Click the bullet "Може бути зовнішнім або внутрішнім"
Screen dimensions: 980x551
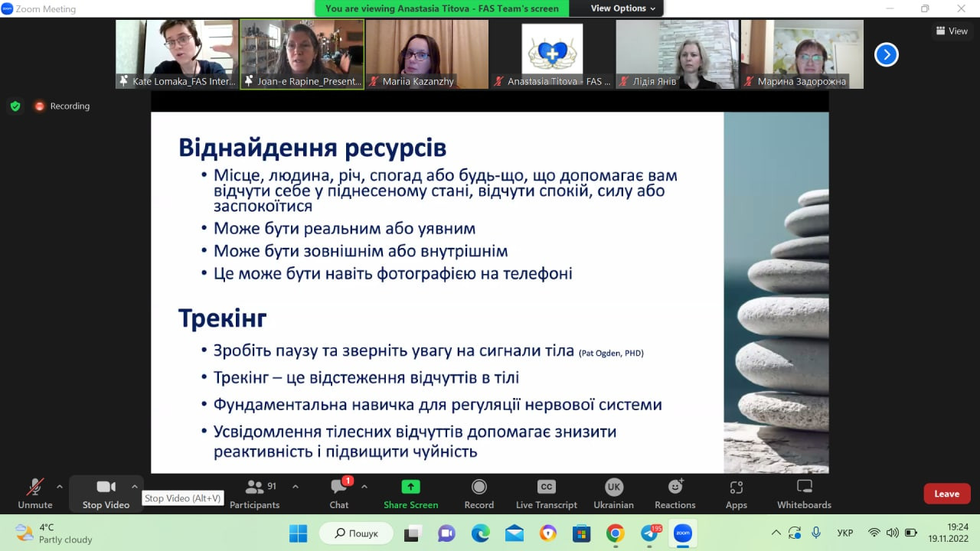point(361,251)
